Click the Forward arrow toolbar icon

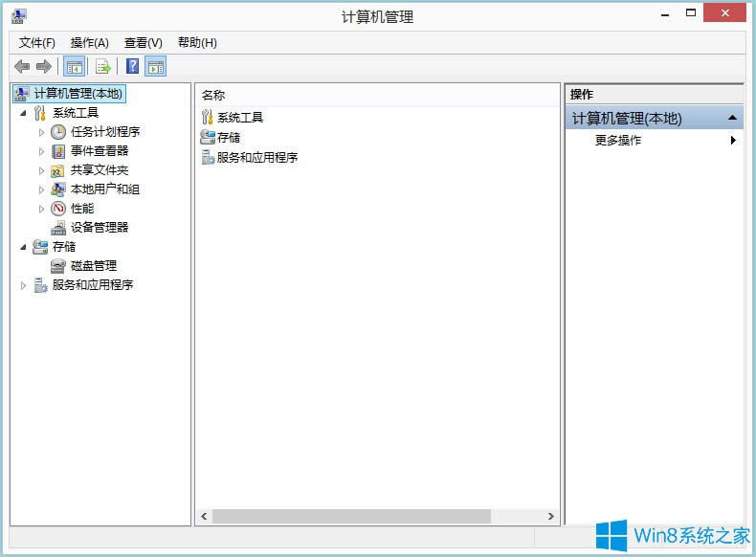coord(43,66)
